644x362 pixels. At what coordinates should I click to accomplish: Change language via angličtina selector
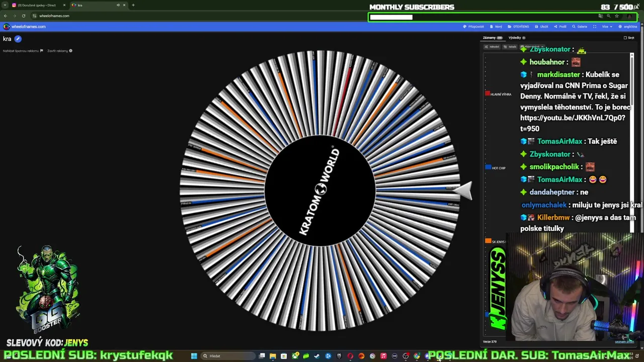pos(628,27)
